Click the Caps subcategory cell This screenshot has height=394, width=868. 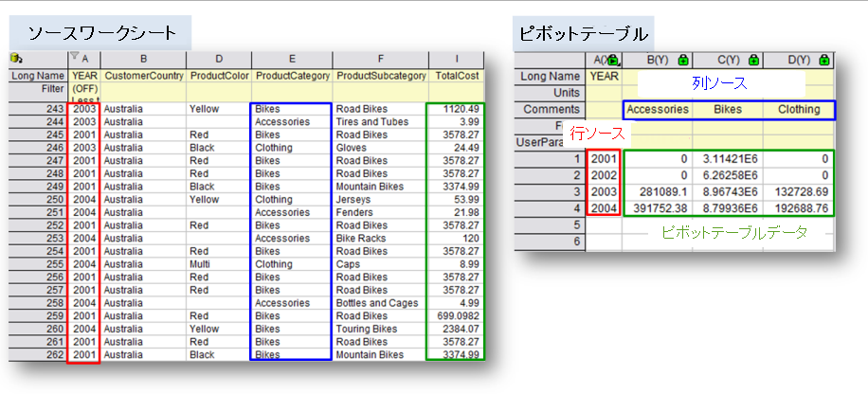click(x=380, y=264)
